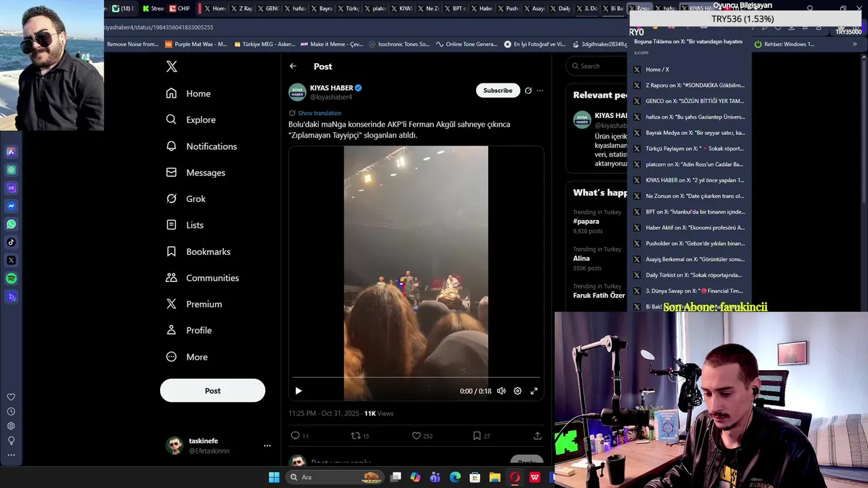Image resolution: width=868 pixels, height=488 pixels.
Task: Open video playback settings gear
Action: (x=517, y=391)
